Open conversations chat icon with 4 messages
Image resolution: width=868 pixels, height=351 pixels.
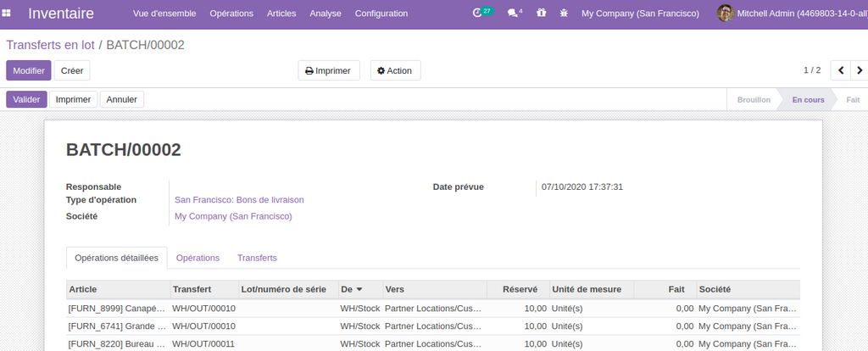point(514,14)
